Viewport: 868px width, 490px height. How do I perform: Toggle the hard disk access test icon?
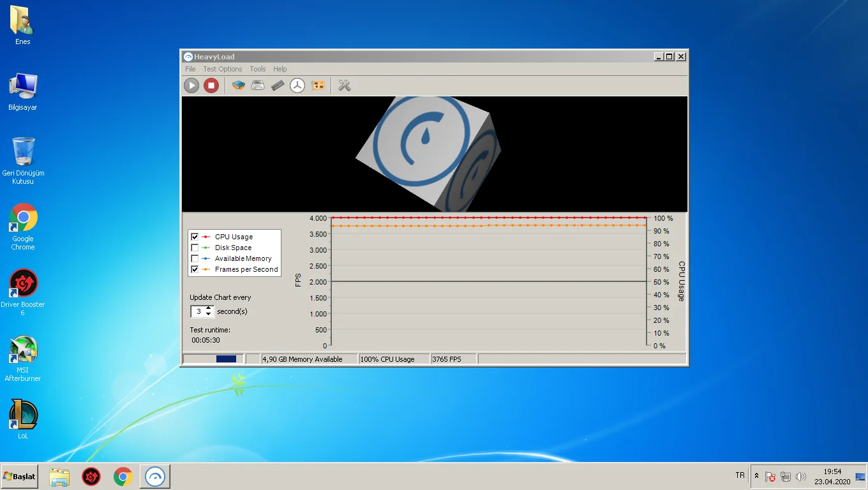(297, 85)
